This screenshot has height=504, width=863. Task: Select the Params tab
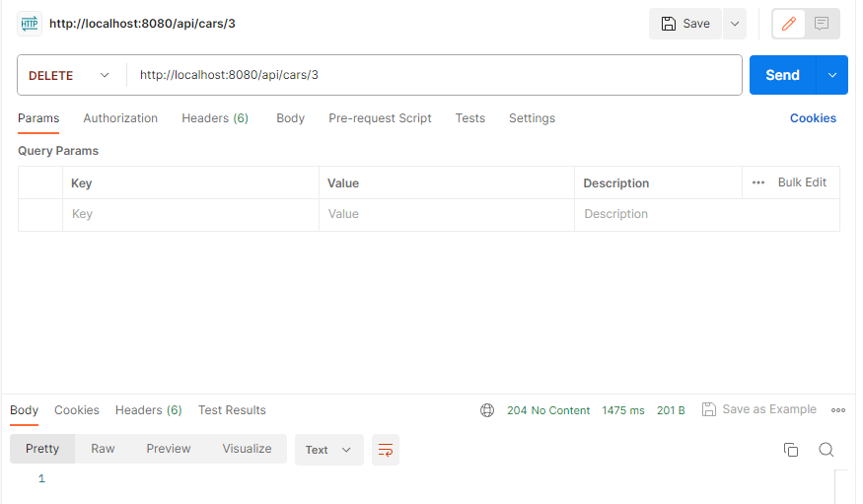click(38, 118)
